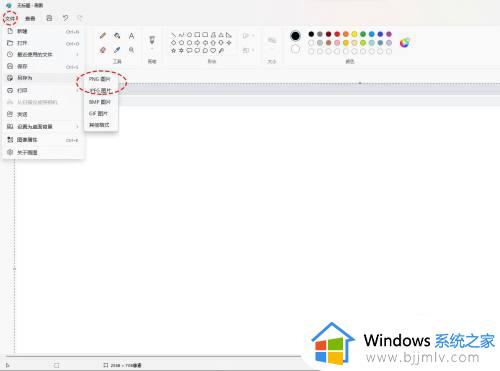This screenshot has width=500, height=371.
Task: Click the save disk icon in title bar
Action: (x=49, y=18)
